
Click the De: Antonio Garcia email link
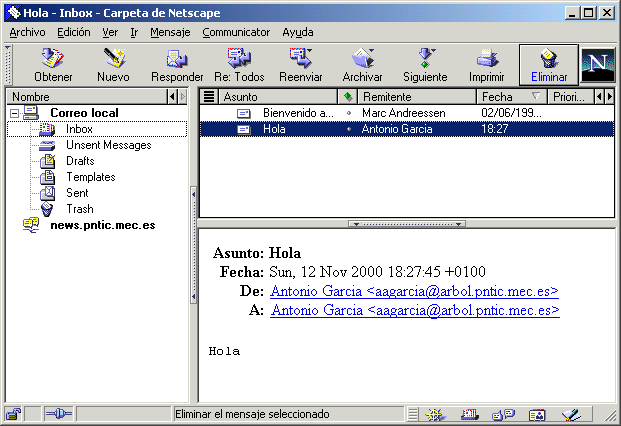coord(414,291)
